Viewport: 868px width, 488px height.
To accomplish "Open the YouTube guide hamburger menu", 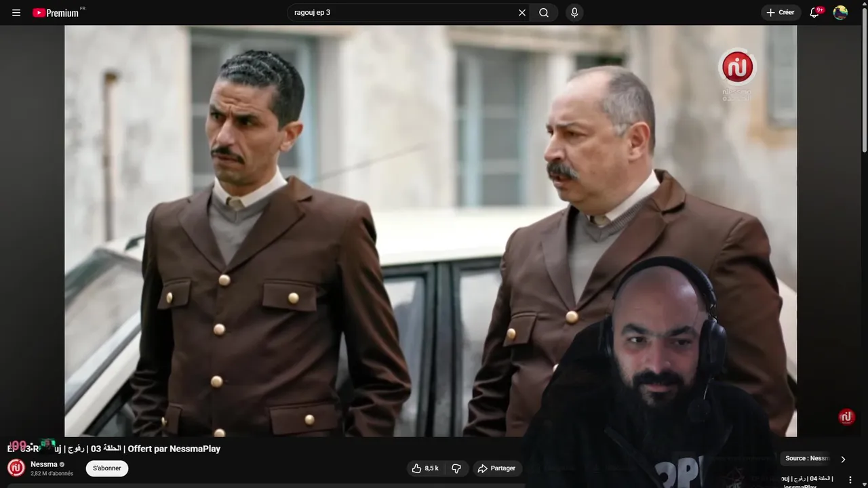I will [x=16, y=13].
